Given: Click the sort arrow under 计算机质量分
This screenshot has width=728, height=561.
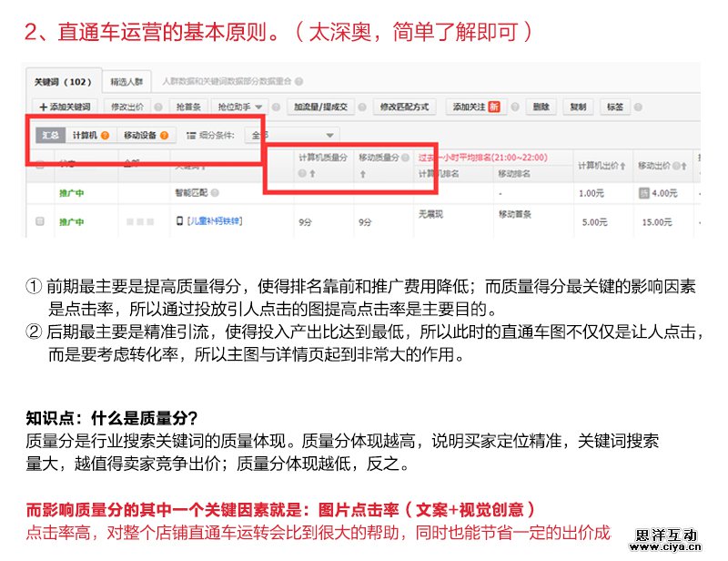Looking at the screenshot, I should [x=312, y=173].
